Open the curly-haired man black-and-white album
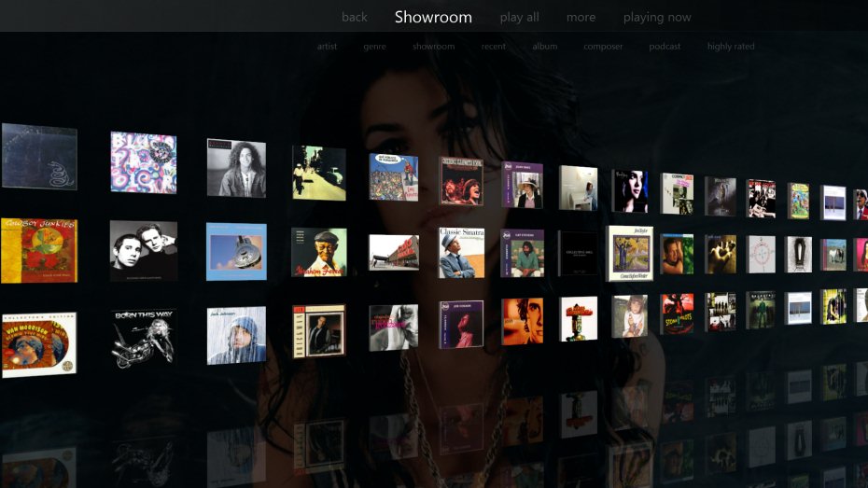The width and height of the screenshot is (868, 488). point(236,168)
